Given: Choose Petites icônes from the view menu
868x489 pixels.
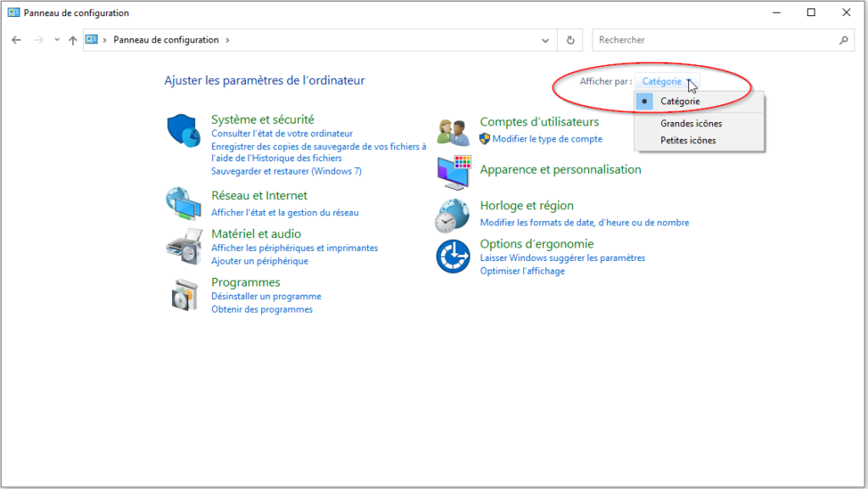Looking at the screenshot, I should click(x=687, y=141).
